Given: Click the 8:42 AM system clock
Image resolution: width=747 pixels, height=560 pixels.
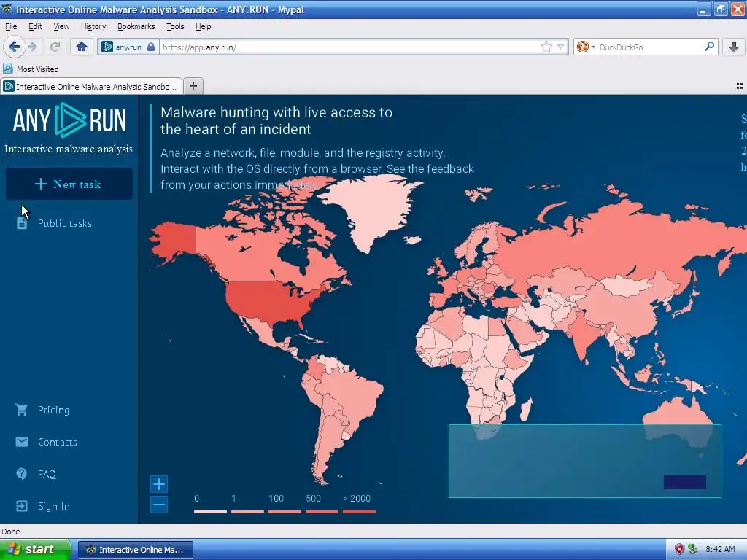Looking at the screenshot, I should pos(720,549).
